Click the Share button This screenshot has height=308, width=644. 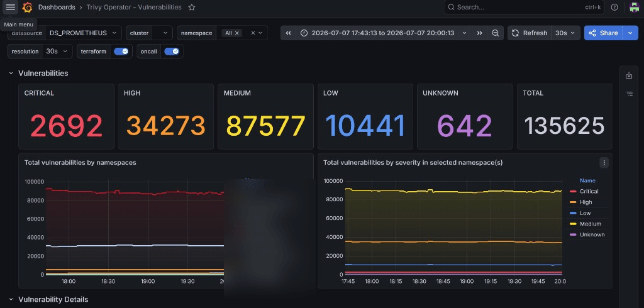tap(603, 33)
